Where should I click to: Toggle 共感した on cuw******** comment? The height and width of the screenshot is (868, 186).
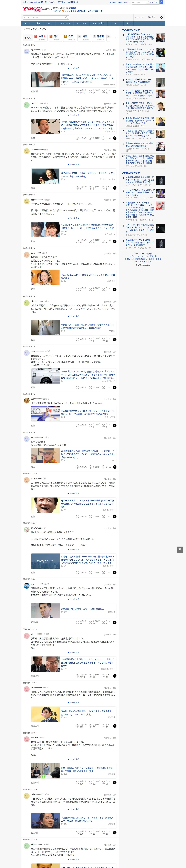[x=81, y=388]
